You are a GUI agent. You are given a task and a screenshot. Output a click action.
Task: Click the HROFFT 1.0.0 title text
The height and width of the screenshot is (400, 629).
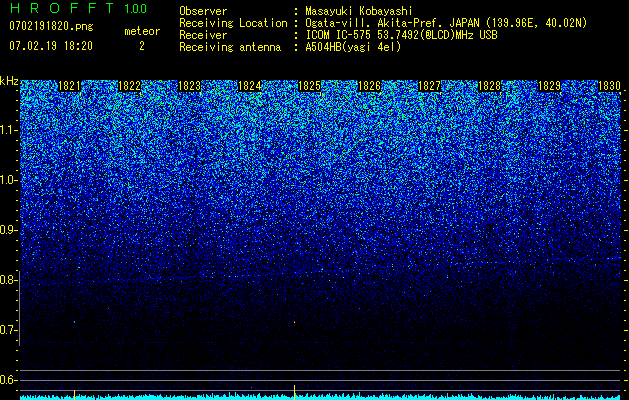click(79, 8)
